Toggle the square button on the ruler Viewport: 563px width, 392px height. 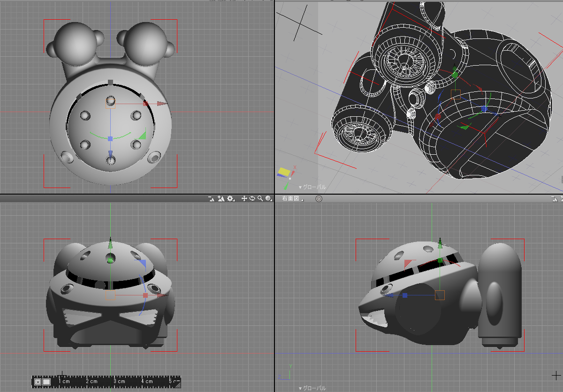coord(46,382)
